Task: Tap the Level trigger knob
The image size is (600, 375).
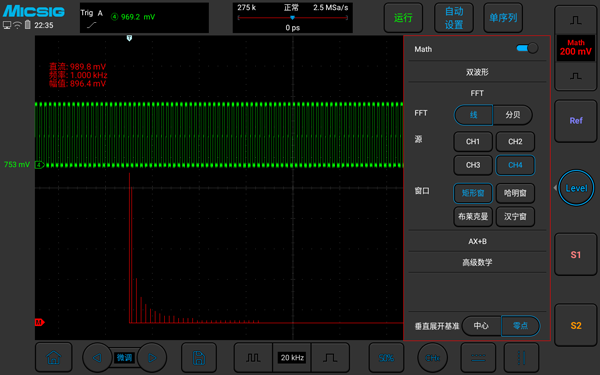Action: (x=576, y=188)
